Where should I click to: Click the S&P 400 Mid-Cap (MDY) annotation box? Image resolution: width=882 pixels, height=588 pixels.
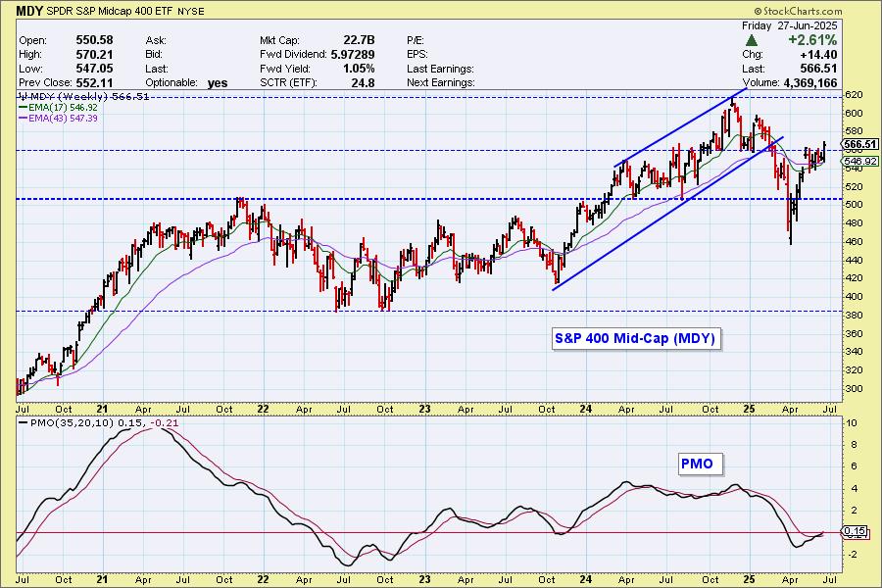635,339
